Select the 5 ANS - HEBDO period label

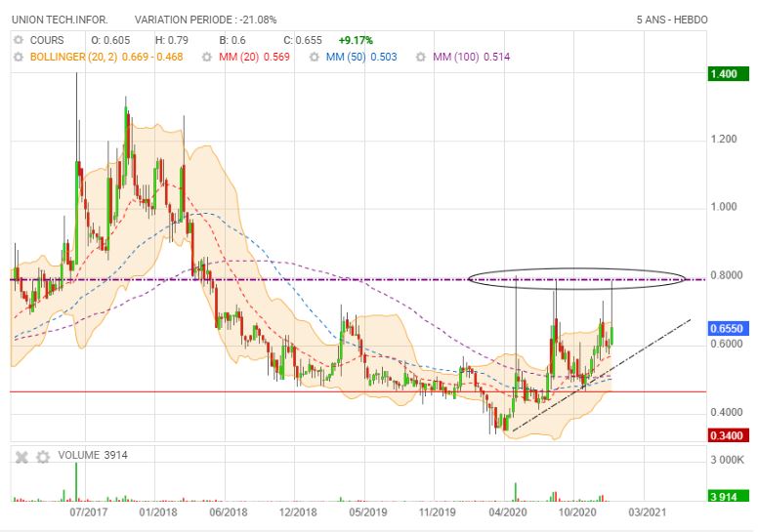[672, 20]
